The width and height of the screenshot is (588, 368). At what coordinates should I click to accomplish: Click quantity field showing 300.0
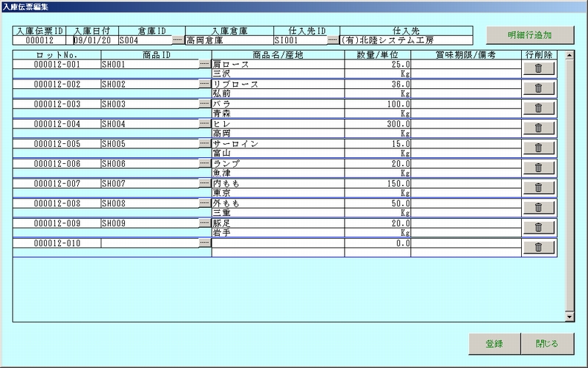376,124
